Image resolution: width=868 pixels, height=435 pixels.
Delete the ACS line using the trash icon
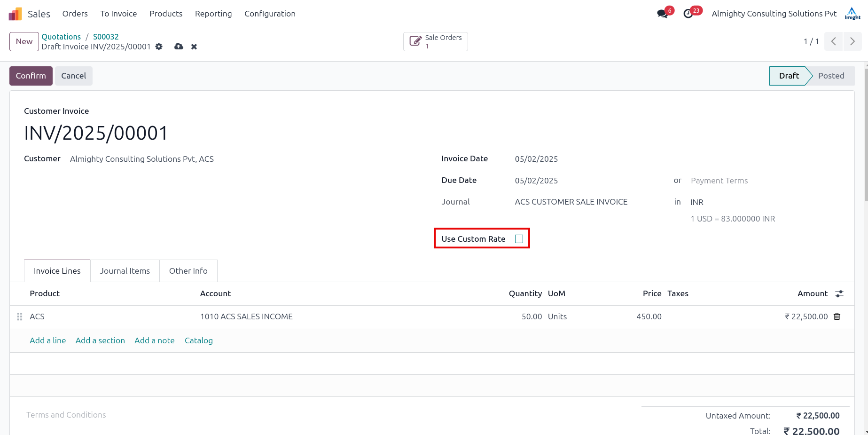(837, 316)
